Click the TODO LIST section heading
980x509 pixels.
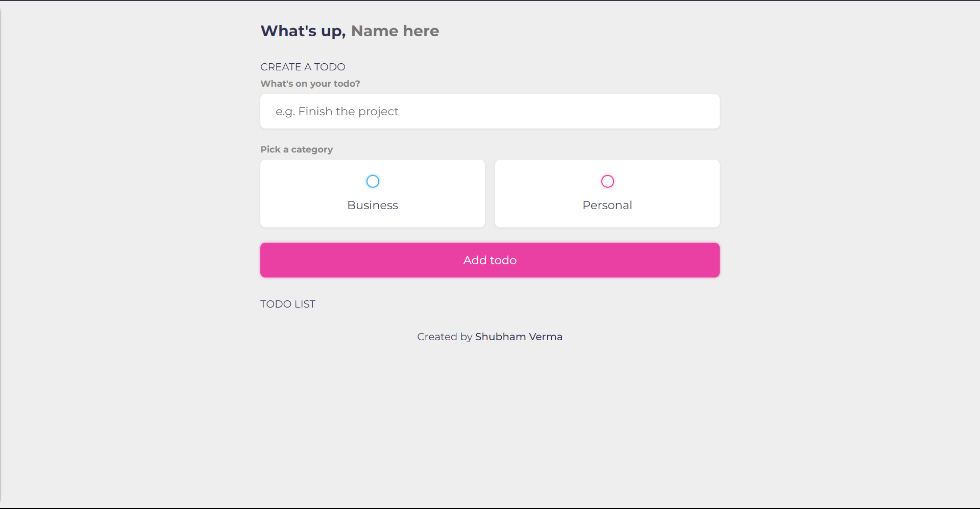[287, 303]
